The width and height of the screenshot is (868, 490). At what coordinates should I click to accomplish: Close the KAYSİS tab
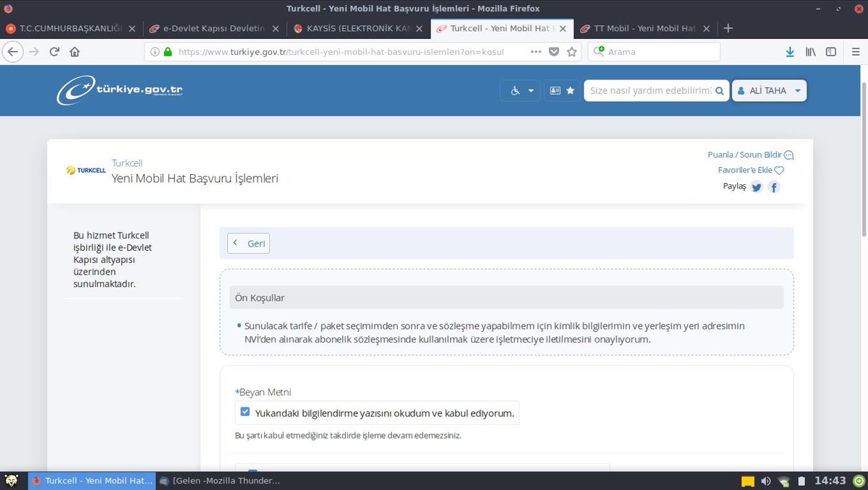point(419,29)
